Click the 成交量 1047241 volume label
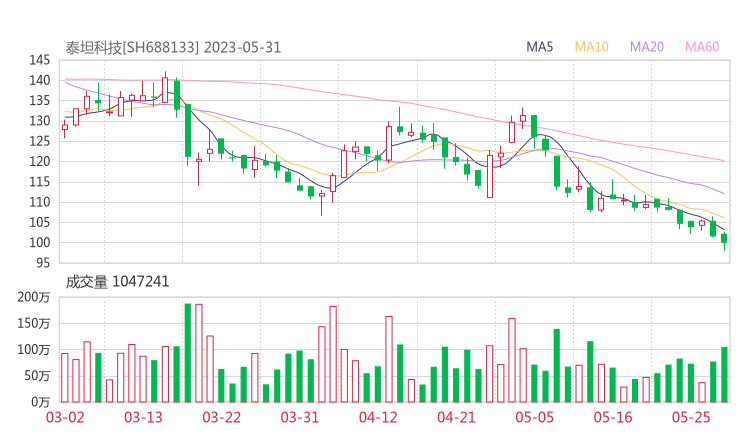 coord(117,282)
